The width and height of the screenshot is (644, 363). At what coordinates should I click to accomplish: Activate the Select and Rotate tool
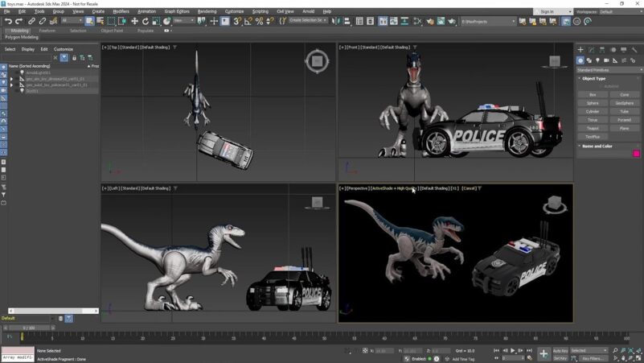[146, 21]
